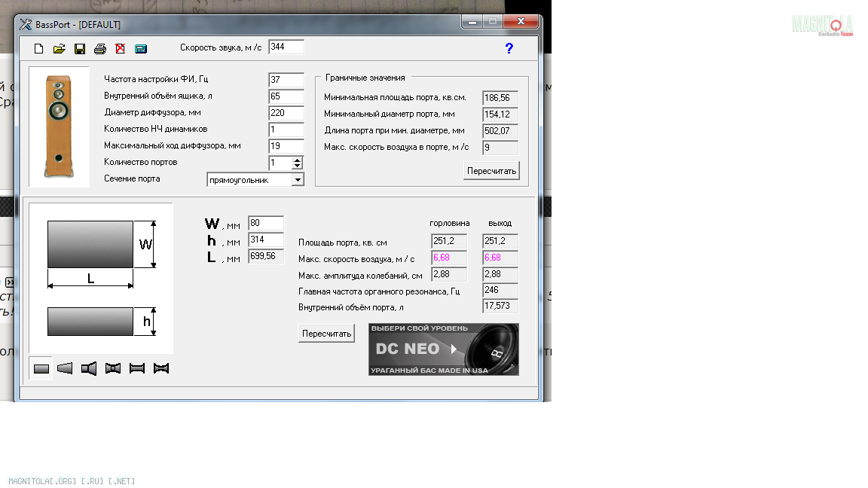Save project using the floppy disk icon
The width and height of the screenshot is (868, 488).
tap(80, 49)
